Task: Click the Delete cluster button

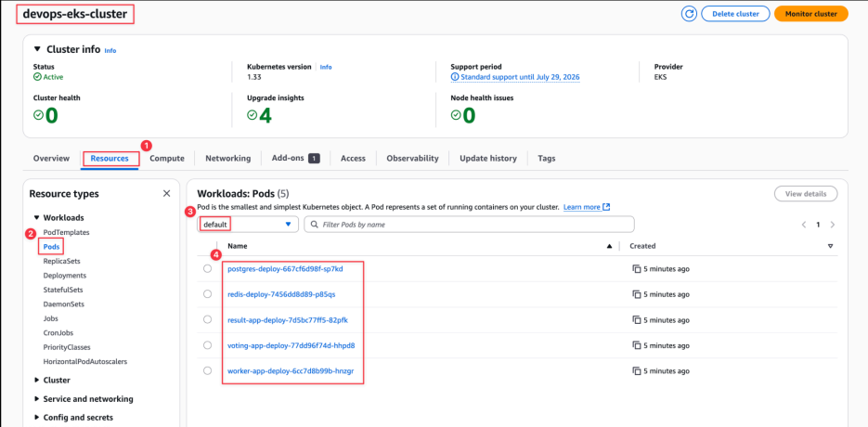Action: (735, 14)
